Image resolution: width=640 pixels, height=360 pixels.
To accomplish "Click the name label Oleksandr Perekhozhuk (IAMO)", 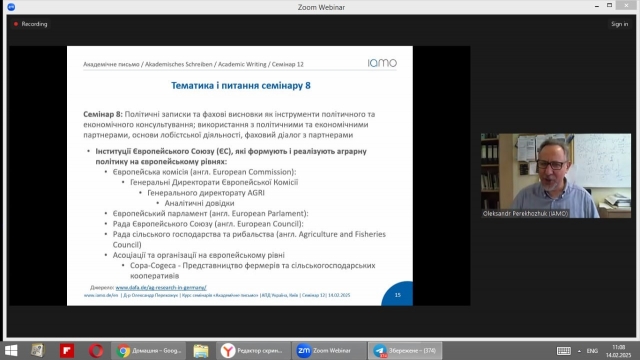I will click(x=525, y=213).
